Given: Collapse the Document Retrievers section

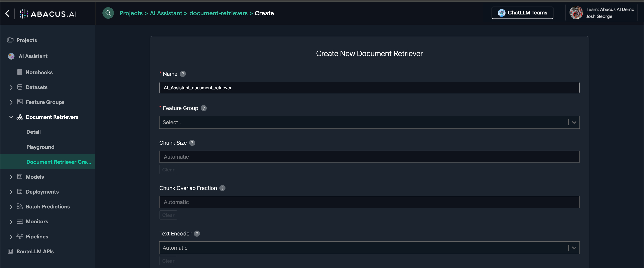Looking at the screenshot, I should [11, 117].
